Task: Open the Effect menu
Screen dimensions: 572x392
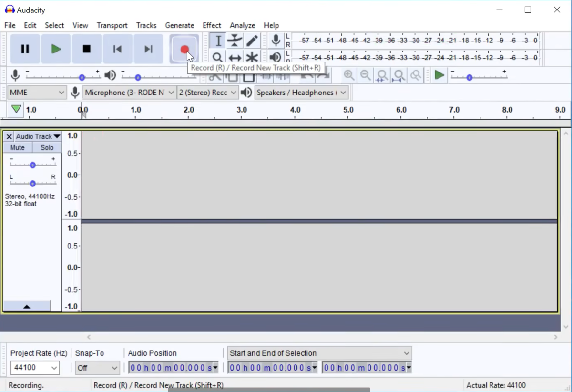Action: pyautogui.click(x=212, y=25)
